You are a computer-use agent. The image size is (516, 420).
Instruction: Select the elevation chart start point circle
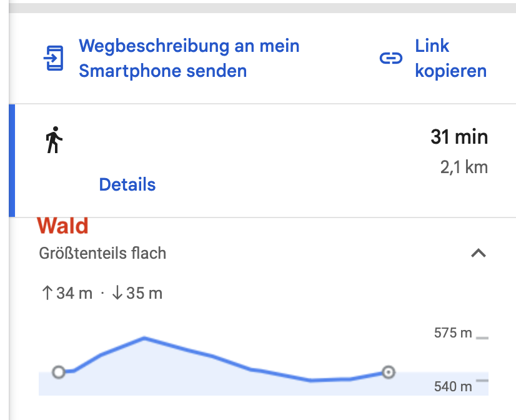[x=59, y=372]
